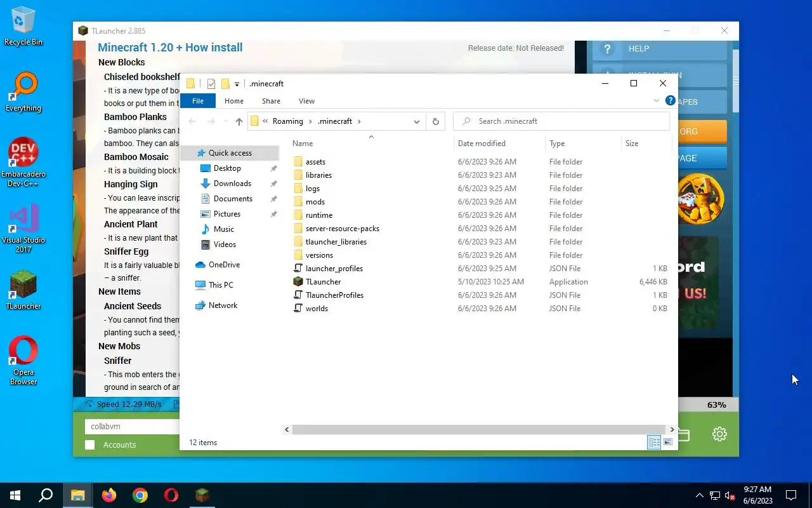Viewport: 812px width, 508px height.
Task: Open Opera from the taskbar
Action: pos(171,495)
